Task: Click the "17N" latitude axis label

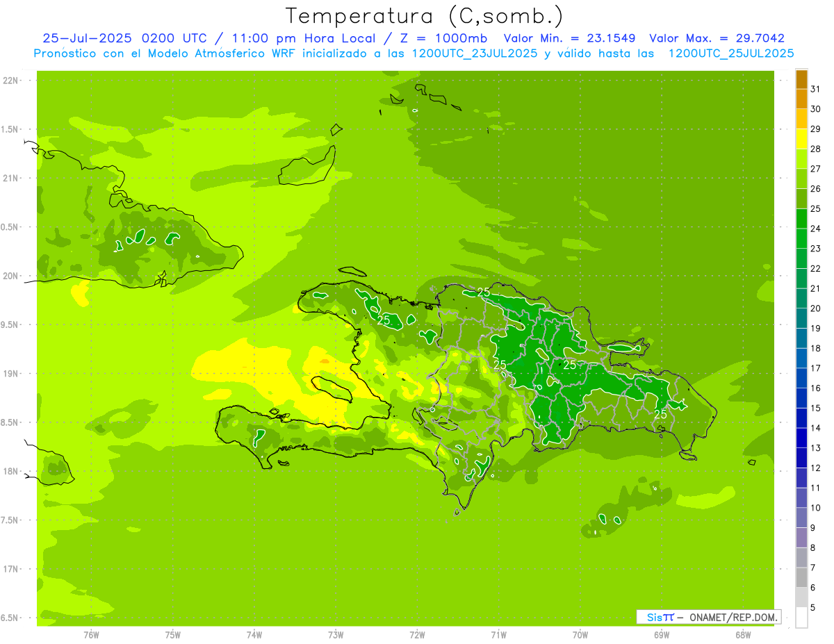Action: (x=10, y=569)
